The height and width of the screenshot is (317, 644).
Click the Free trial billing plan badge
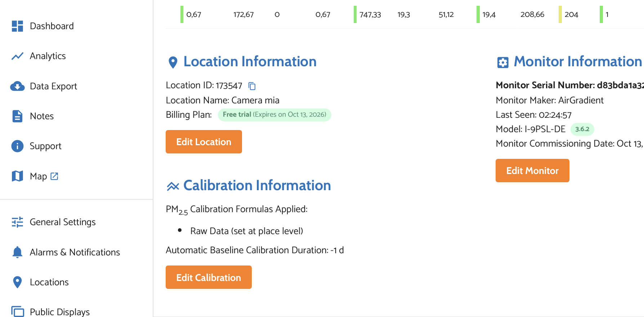(x=274, y=115)
